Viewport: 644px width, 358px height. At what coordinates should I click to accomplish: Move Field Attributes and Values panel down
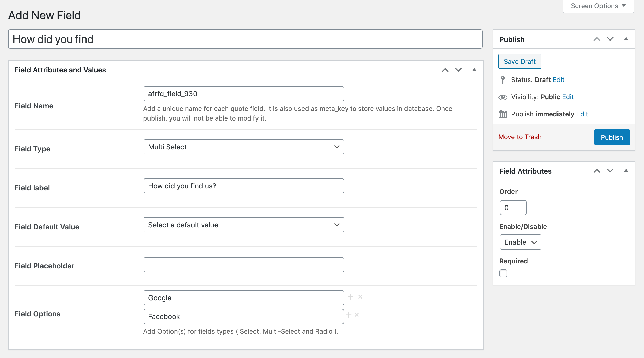[x=458, y=70]
